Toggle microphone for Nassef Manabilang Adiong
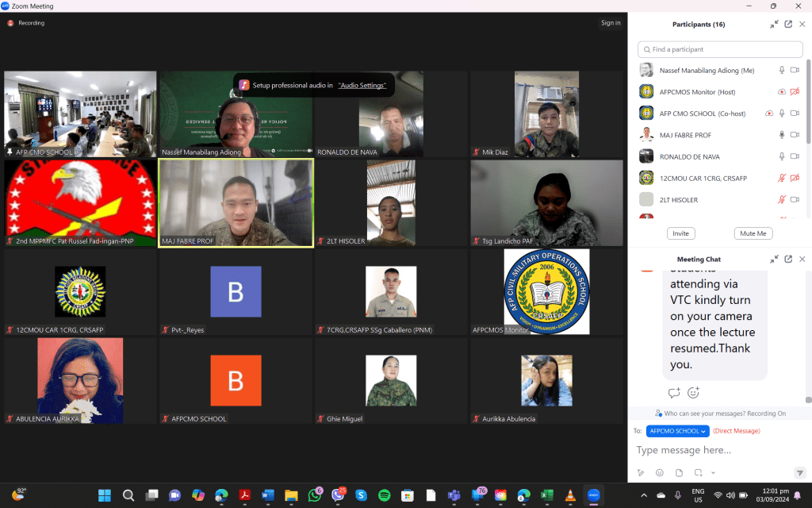This screenshot has height=508, width=812. click(782, 71)
